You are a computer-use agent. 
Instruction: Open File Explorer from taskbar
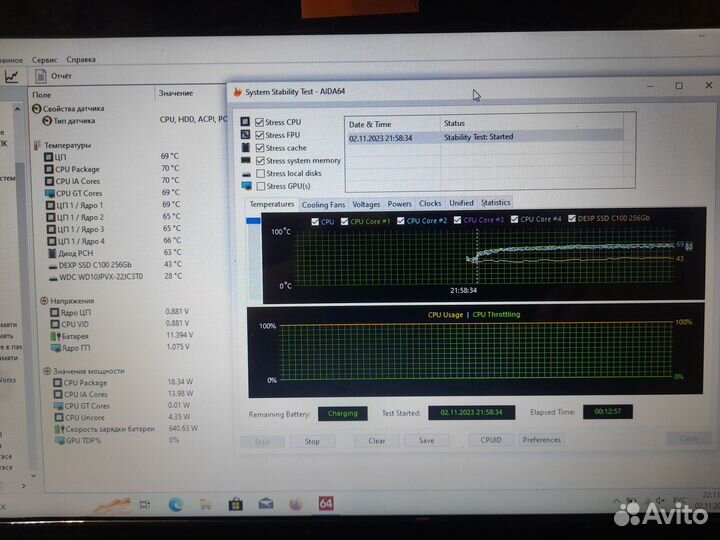(x=205, y=505)
